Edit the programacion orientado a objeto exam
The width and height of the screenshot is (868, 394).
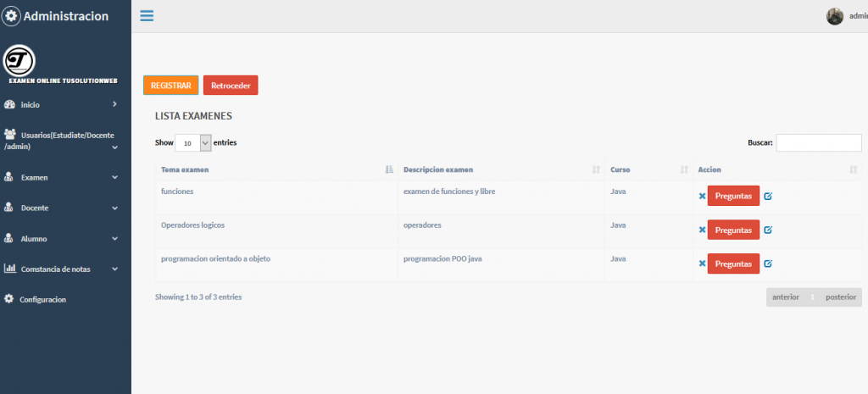coord(768,264)
